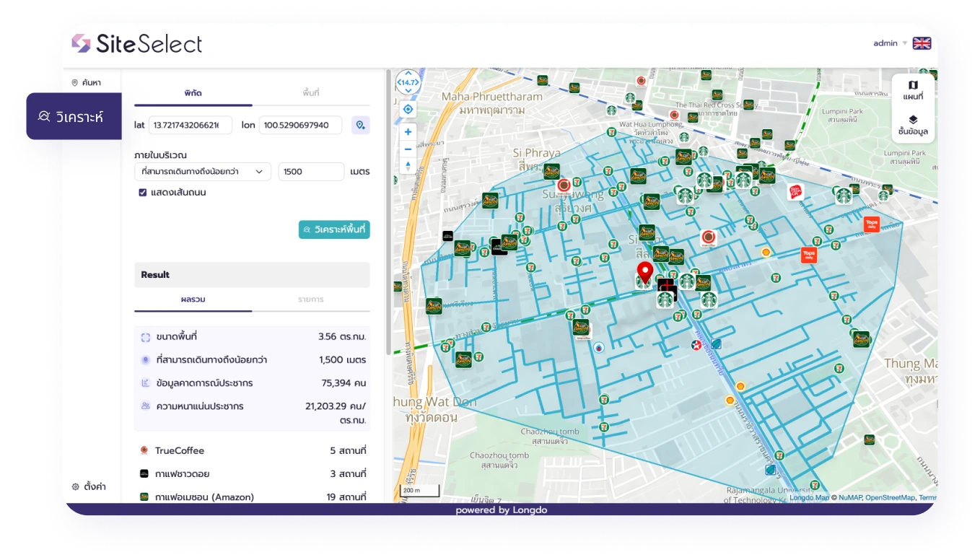Click the วิเคราะห์พื้นที่ analyze button
The image size is (980, 560).
click(334, 229)
